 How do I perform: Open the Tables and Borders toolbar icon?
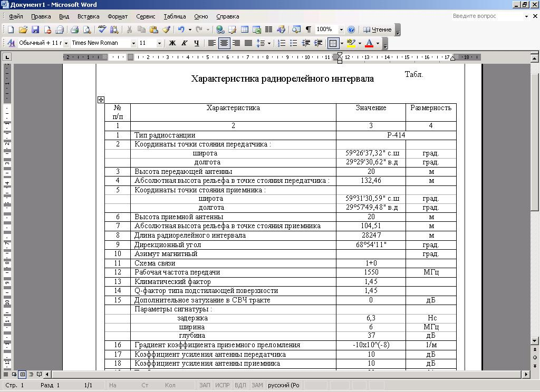pyautogui.click(x=232, y=30)
